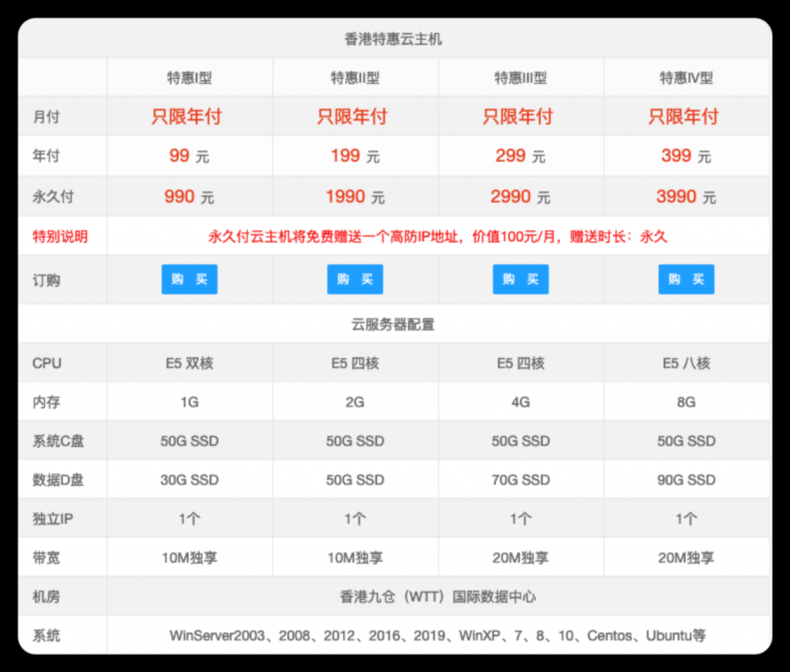Click the 特惠III型 column header
The height and width of the screenshot is (672, 790).
521,78
